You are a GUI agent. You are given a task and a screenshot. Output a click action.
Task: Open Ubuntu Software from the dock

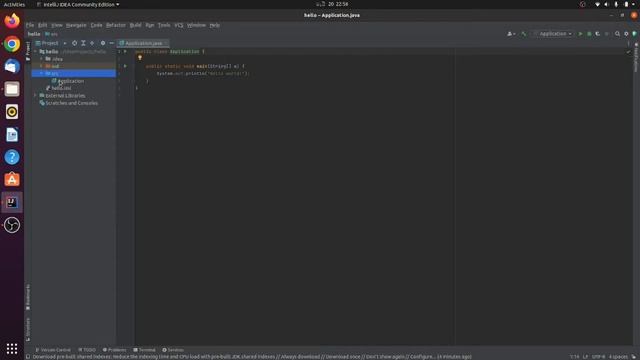(12, 180)
